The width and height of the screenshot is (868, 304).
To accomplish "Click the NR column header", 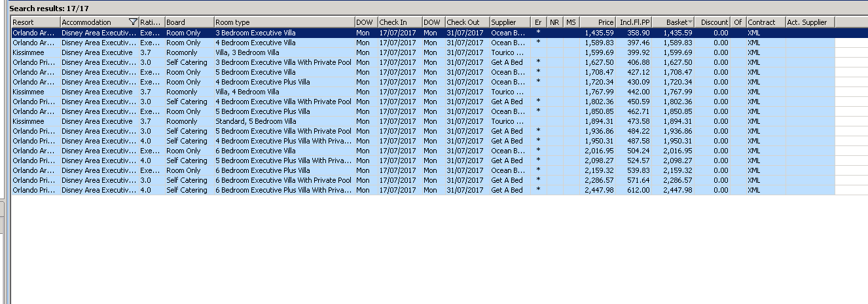I will click(554, 22).
